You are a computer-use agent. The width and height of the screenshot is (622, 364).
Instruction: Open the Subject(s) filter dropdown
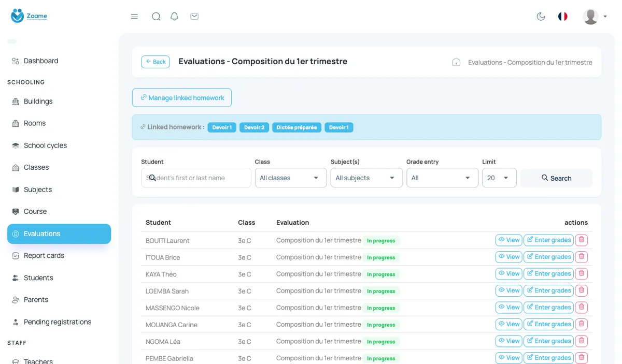366,178
